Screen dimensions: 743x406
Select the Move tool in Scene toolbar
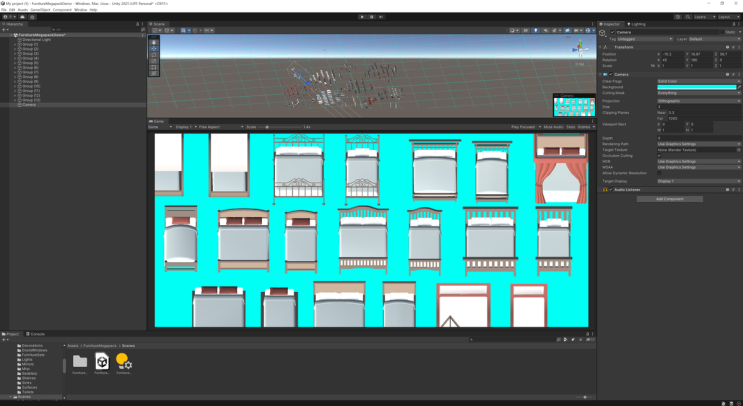tap(154, 48)
